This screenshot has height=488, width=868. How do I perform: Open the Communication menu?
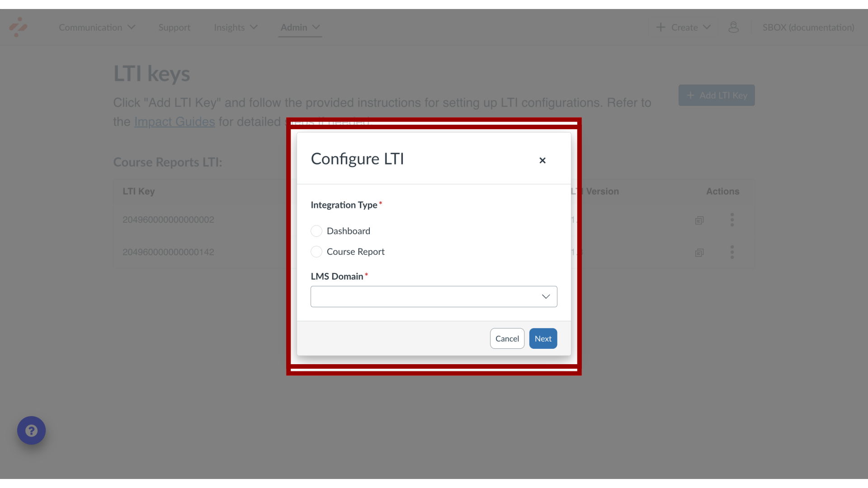97,28
